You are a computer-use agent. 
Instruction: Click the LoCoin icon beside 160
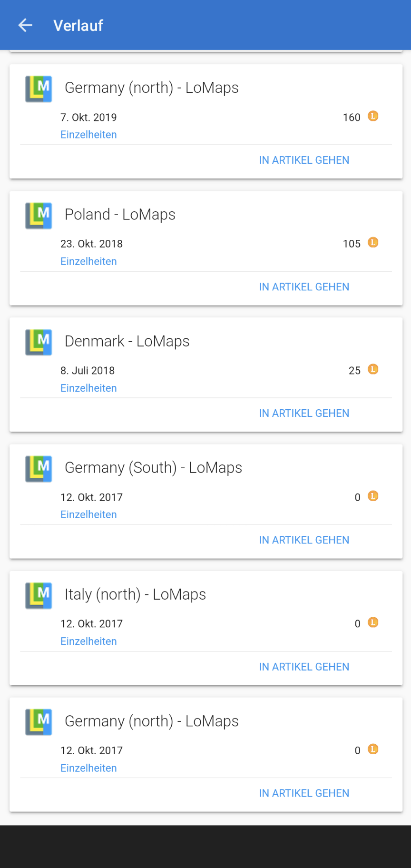[x=373, y=116]
